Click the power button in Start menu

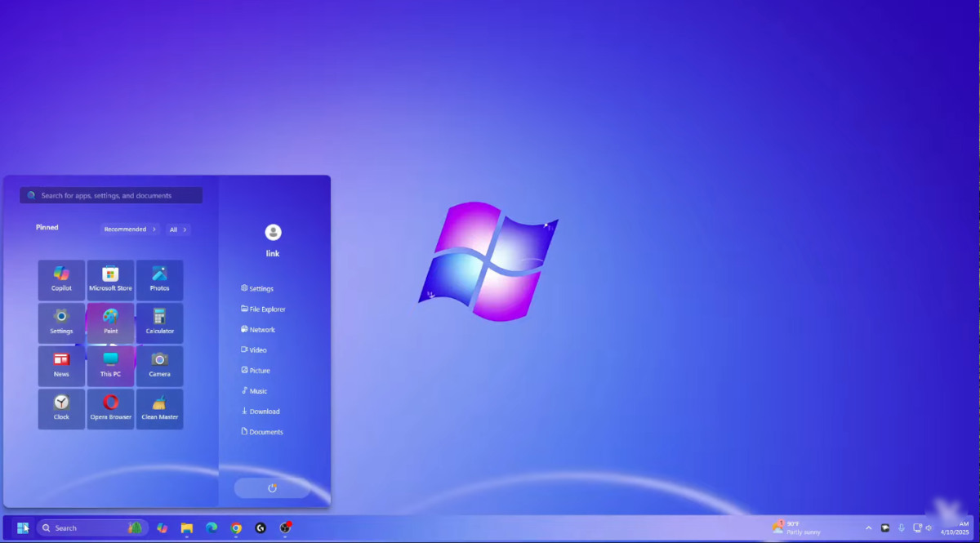coord(272,487)
